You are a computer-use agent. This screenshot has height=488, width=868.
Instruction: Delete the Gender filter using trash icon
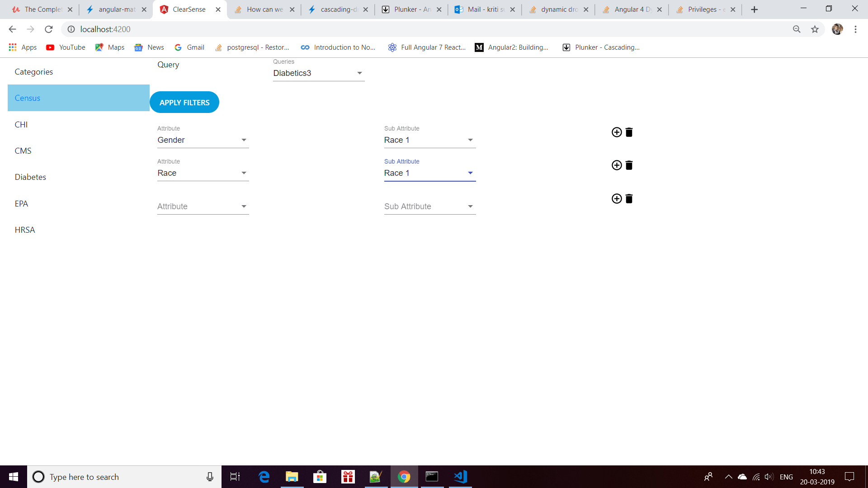(x=628, y=132)
